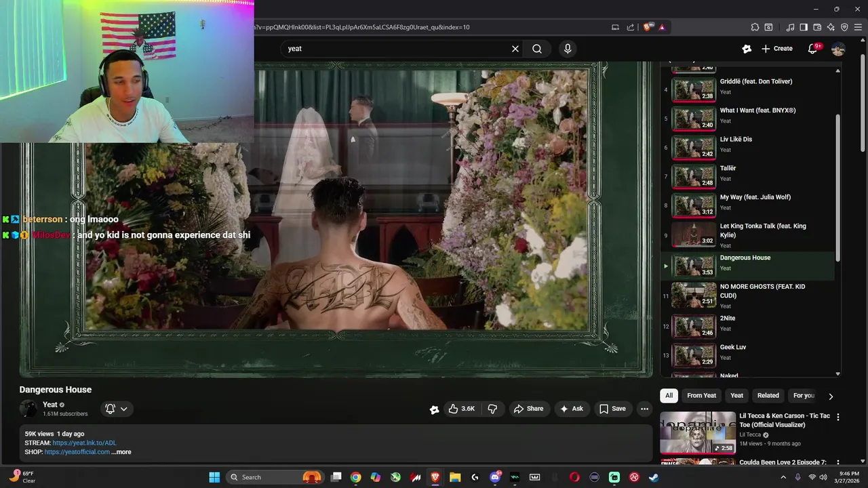Play Geek Luv from playlist
The height and width of the screenshot is (488, 868).
[x=749, y=354]
